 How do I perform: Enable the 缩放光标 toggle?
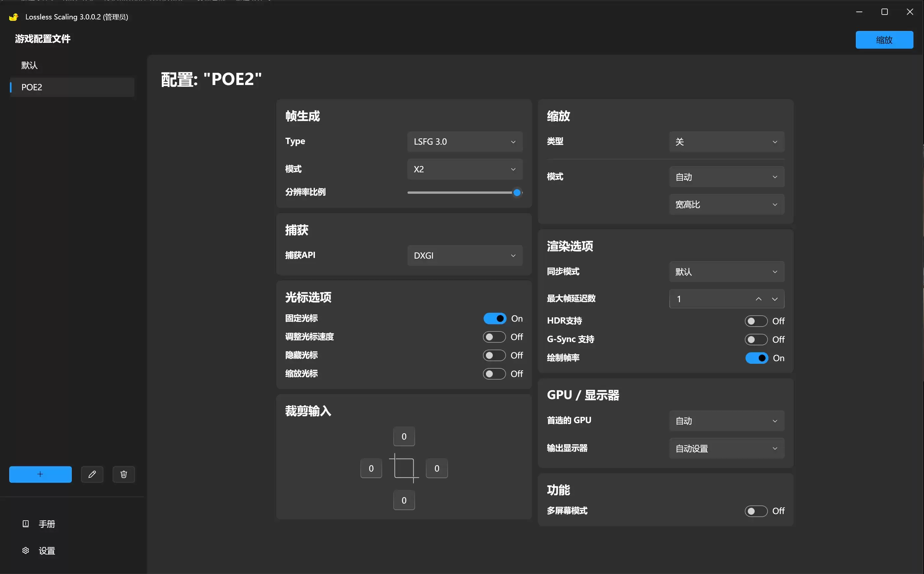[494, 374]
